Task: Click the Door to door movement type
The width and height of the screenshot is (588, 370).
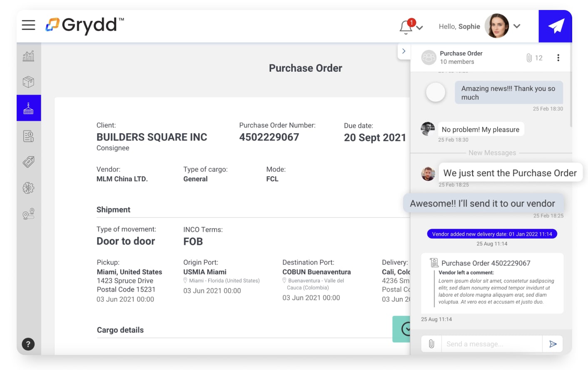Action: coord(126,241)
